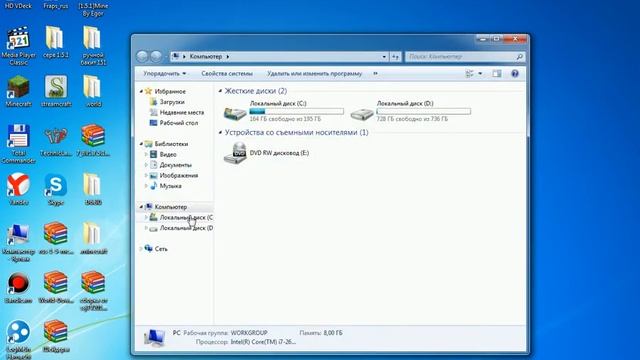The width and height of the screenshot is (640, 360).
Task: Open the address bar history dropdown
Action: click(x=384, y=57)
